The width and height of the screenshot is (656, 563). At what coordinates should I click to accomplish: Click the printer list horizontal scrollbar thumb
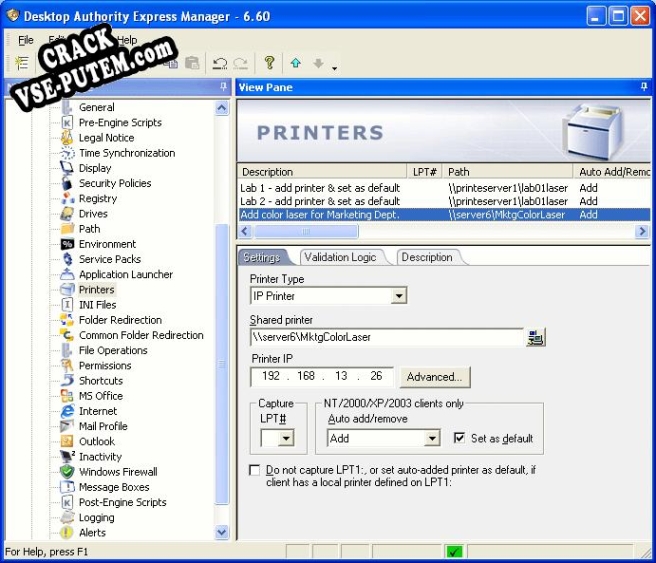(306, 231)
